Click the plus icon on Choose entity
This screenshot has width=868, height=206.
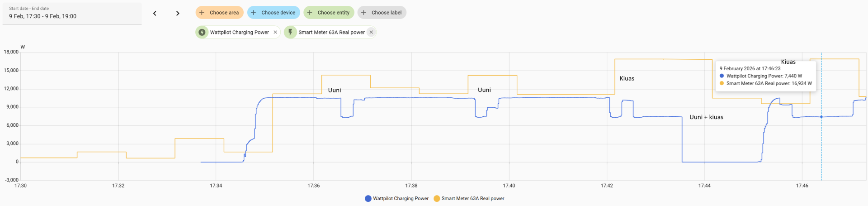tap(310, 13)
